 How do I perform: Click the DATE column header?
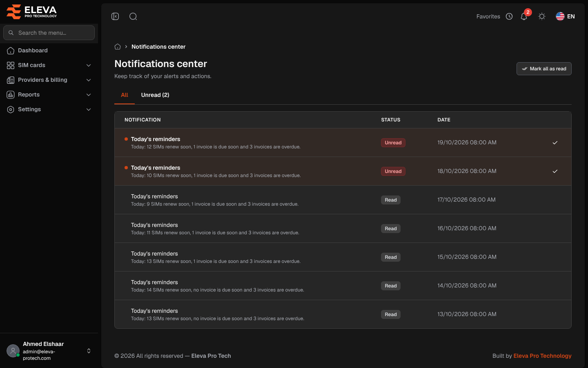coord(444,120)
